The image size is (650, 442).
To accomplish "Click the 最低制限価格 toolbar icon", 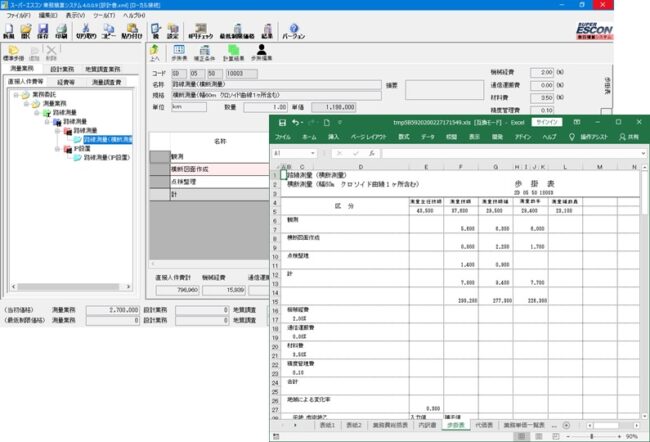I will 237,31.
